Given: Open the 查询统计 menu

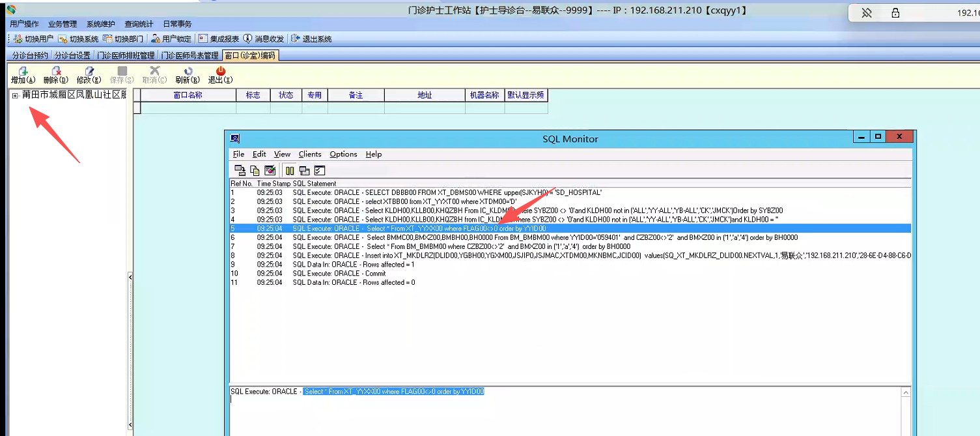Looking at the screenshot, I should 139,24.
